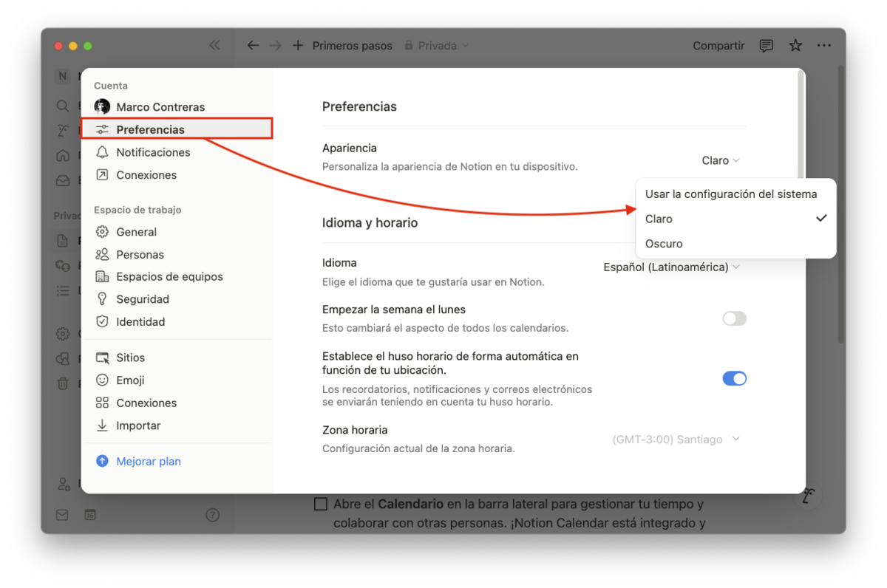Image resolution: width=887 pixels, height=588 pixels.
Task: Click the Mejorar plan upgrade arrow icon
Action: click(x=102, y=462)
